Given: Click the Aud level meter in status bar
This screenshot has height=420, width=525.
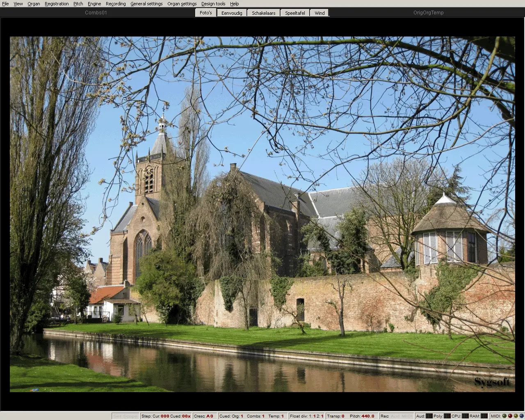Looking at the screenshot, I should tap(429, 416).
